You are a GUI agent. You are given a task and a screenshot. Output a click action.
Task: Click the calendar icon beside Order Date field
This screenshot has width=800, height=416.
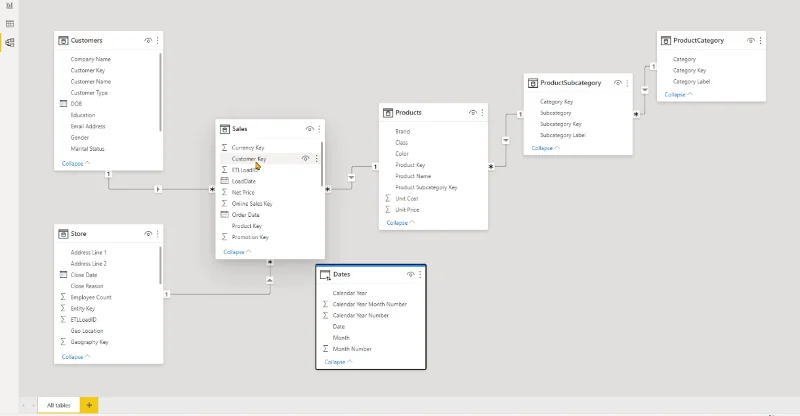pos(224,215)
